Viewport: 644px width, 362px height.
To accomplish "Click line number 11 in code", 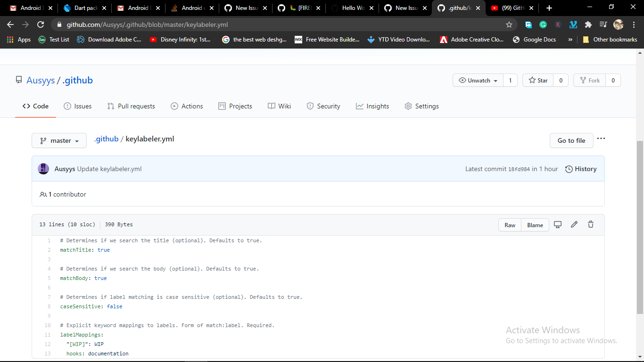I will (48, 335).
